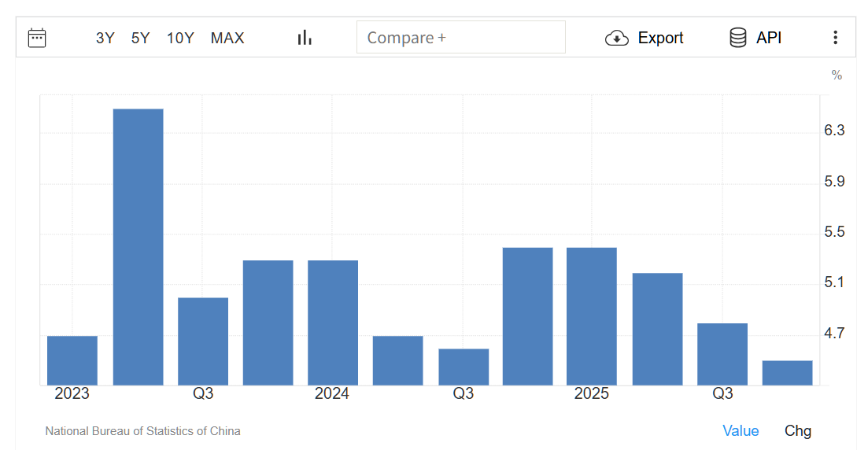Choose the 10Y time range
Screen dimensions: 868x450
coord(180,38)
